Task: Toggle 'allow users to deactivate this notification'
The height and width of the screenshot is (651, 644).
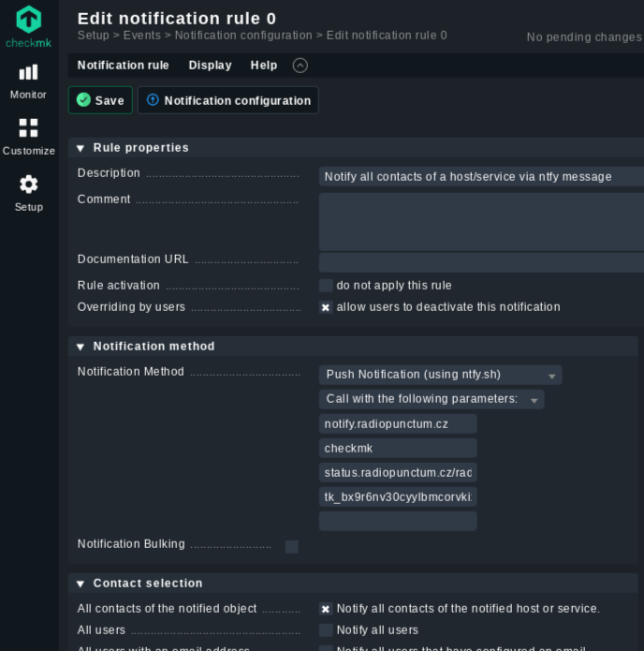Action: point(326,307)
